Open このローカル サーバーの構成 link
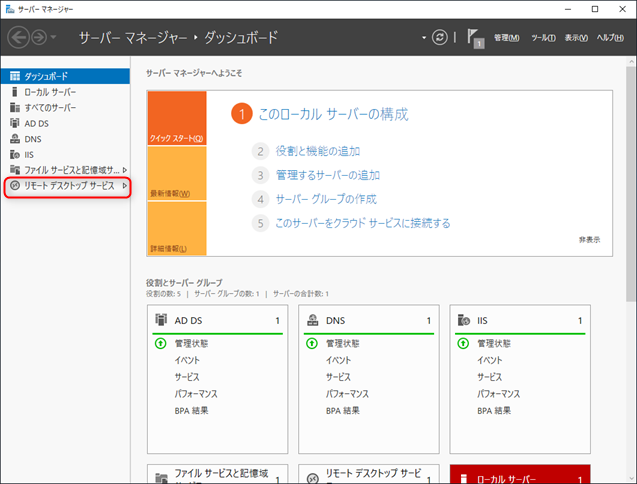637x484 pixels. coord(334,114)
